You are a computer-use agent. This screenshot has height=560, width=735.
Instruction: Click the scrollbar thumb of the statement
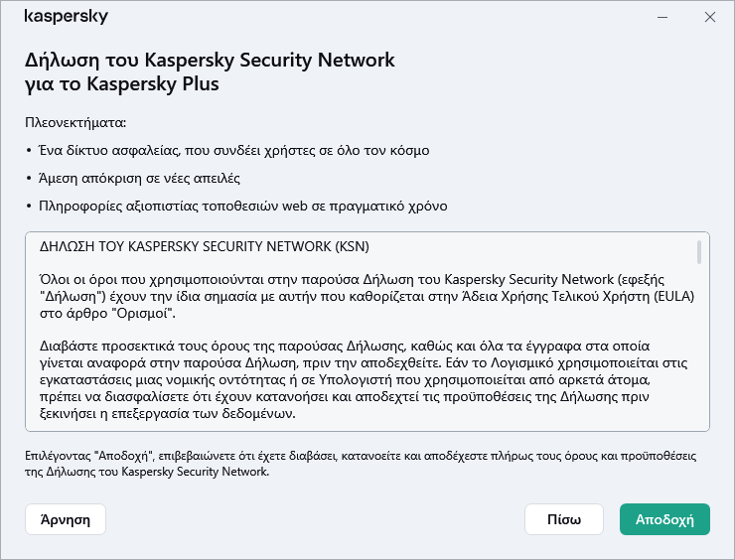coord(699,252)
